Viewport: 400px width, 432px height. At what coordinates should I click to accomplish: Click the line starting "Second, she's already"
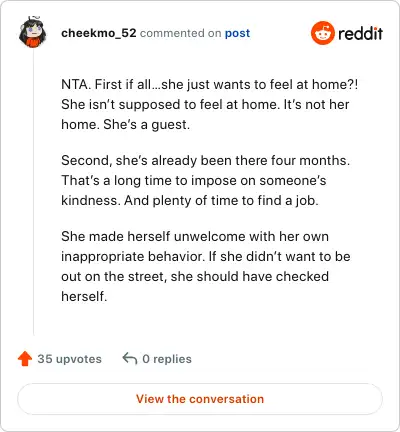(205, 161)
